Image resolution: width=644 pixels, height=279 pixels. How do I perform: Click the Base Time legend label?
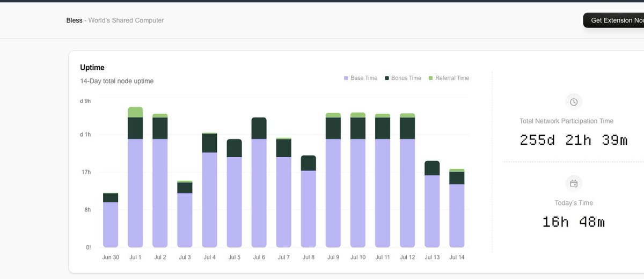364,78
